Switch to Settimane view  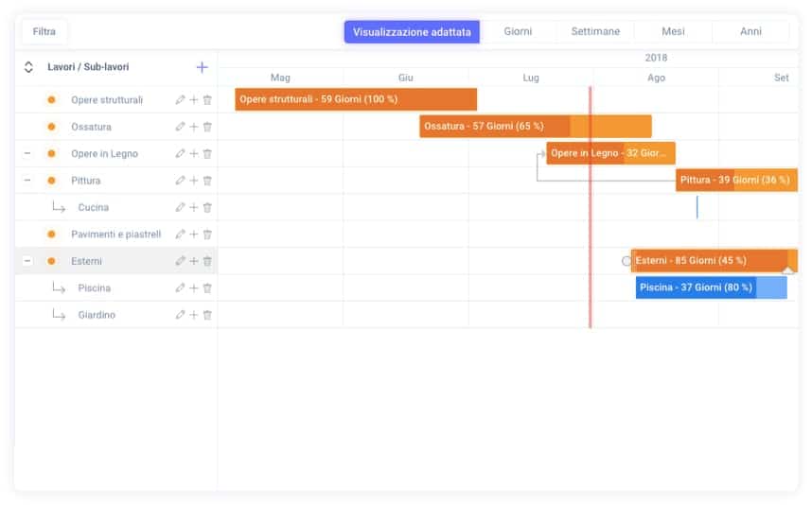pos(595,31)
